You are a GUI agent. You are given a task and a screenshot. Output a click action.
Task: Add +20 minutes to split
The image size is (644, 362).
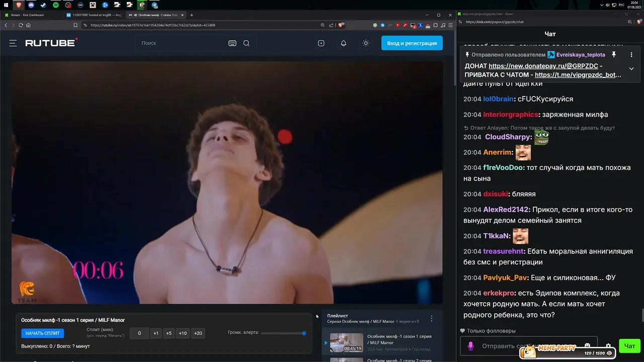tap(198, 333)
